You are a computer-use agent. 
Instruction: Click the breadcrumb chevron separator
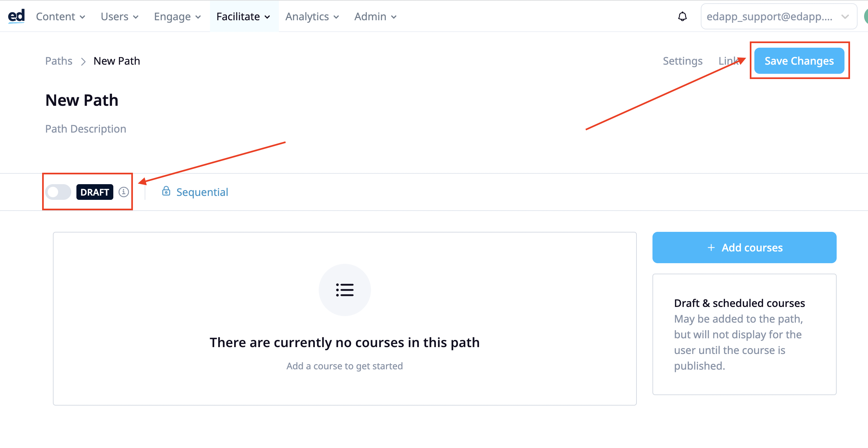[83, 61]
